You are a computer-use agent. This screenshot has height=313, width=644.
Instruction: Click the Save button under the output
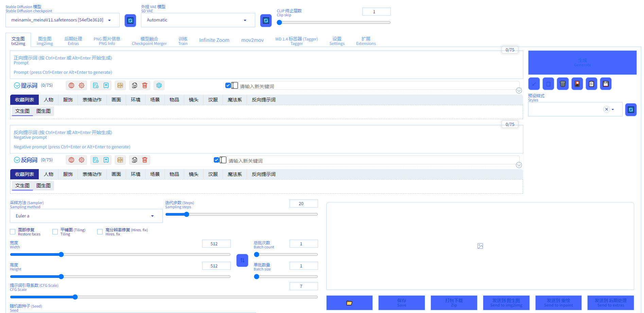[x=402, y=303]
